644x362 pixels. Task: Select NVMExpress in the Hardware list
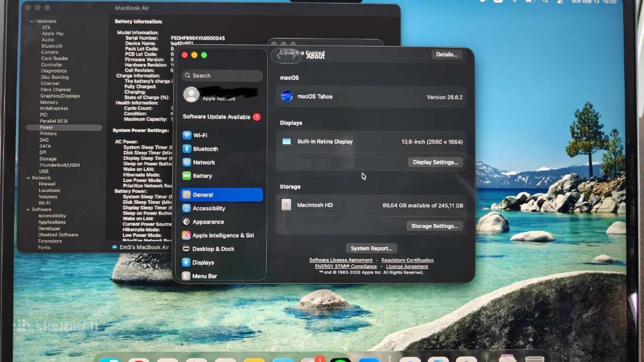coord(54,108)
